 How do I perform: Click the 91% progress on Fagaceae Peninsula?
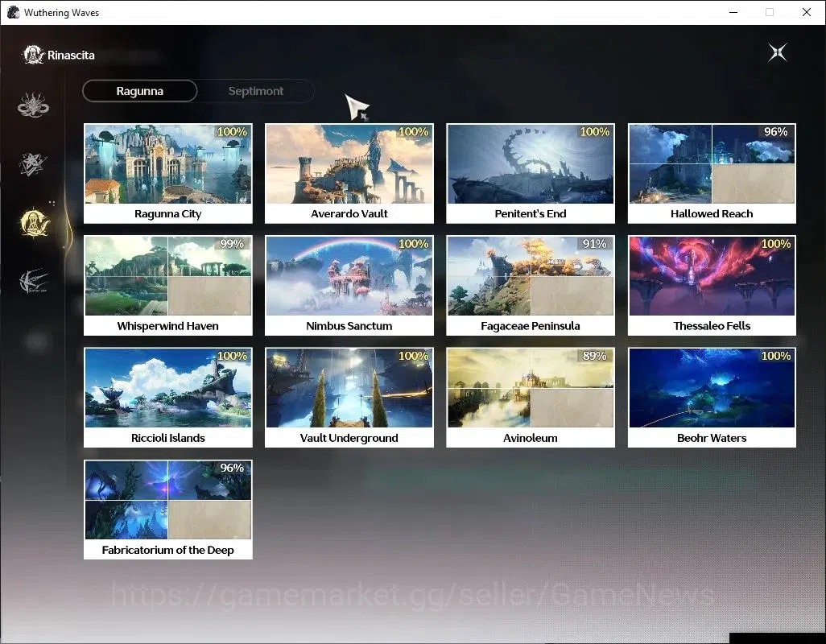pos(594,244)
